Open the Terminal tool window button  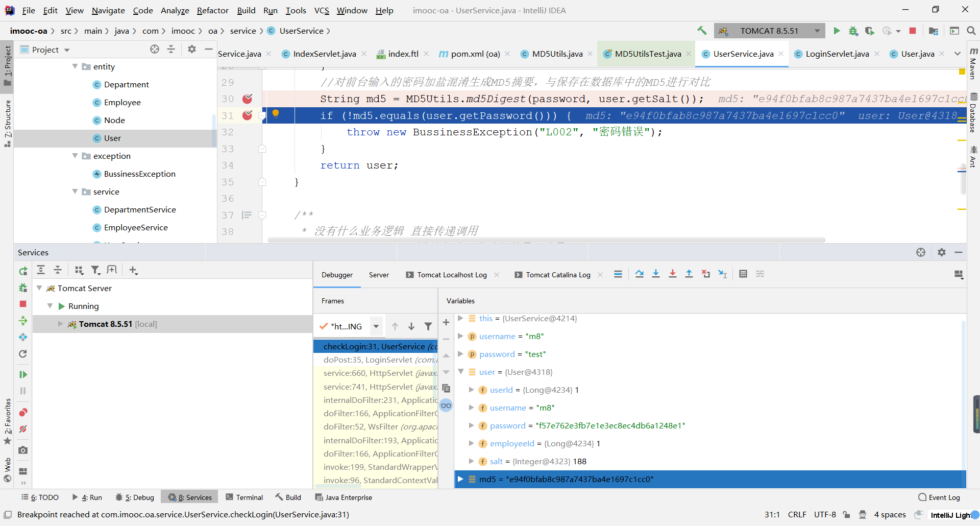coord(244,497)
